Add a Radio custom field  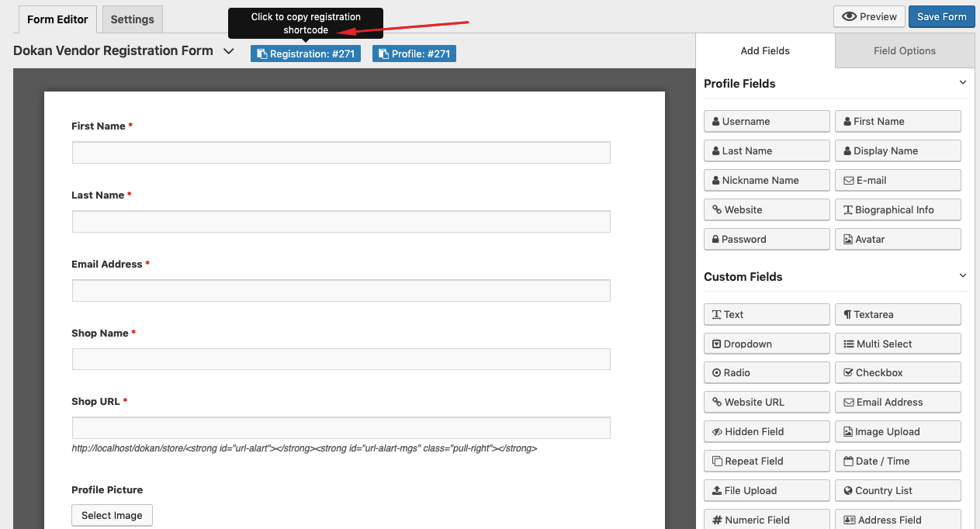pyautogui.click(x=767, y=372)
